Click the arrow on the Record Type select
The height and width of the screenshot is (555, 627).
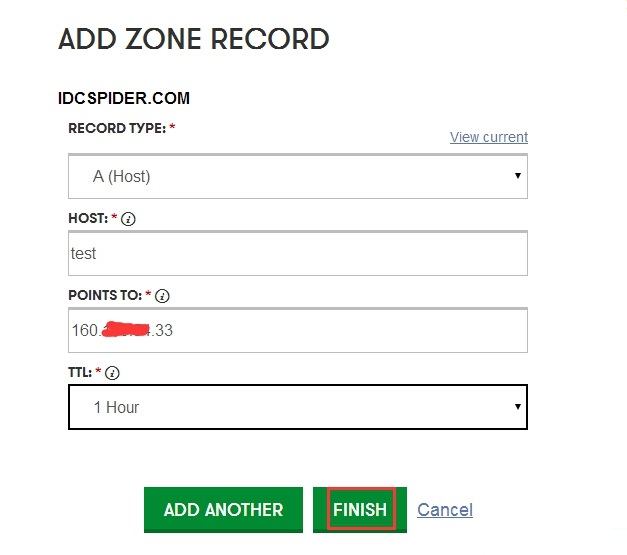(518, 176)
